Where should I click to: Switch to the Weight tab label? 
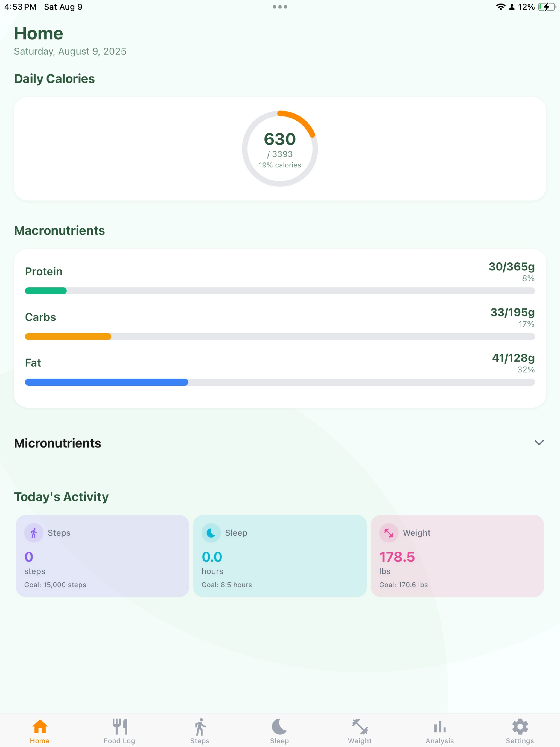360,741
